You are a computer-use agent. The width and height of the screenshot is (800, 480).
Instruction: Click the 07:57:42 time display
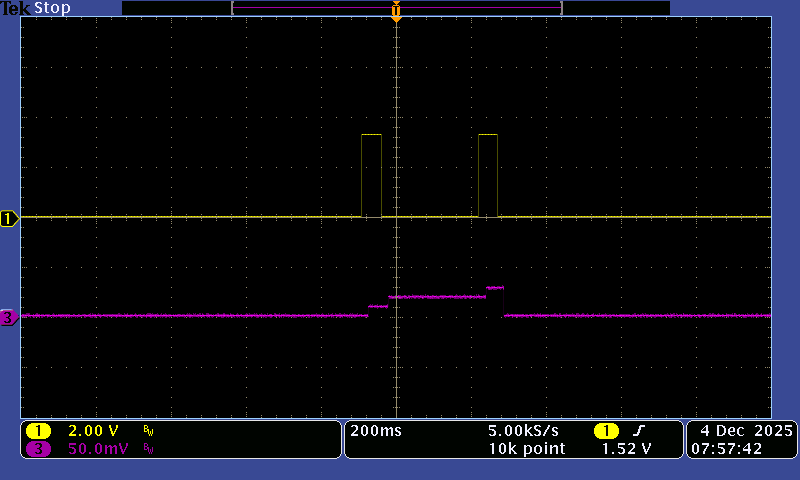(x=741, y=449)
